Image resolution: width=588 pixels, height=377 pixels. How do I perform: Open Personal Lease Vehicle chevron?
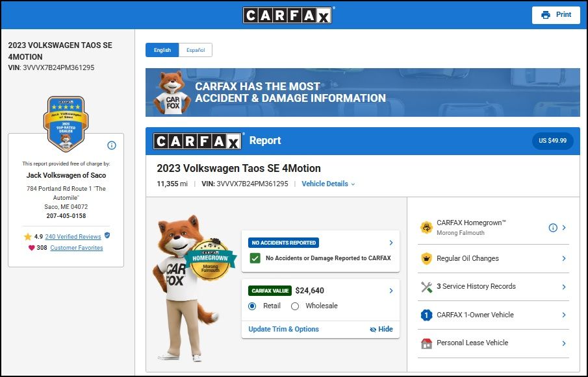point(564,343)
